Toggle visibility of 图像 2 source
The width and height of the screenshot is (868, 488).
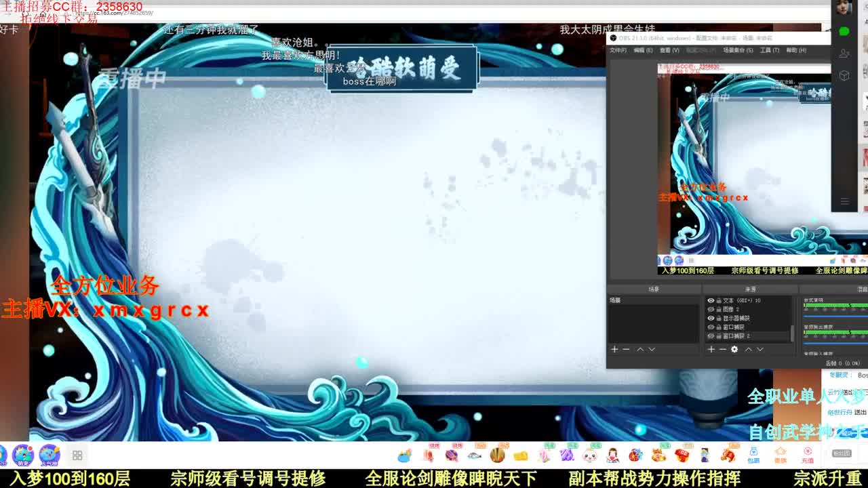click(x=711, y=309)
